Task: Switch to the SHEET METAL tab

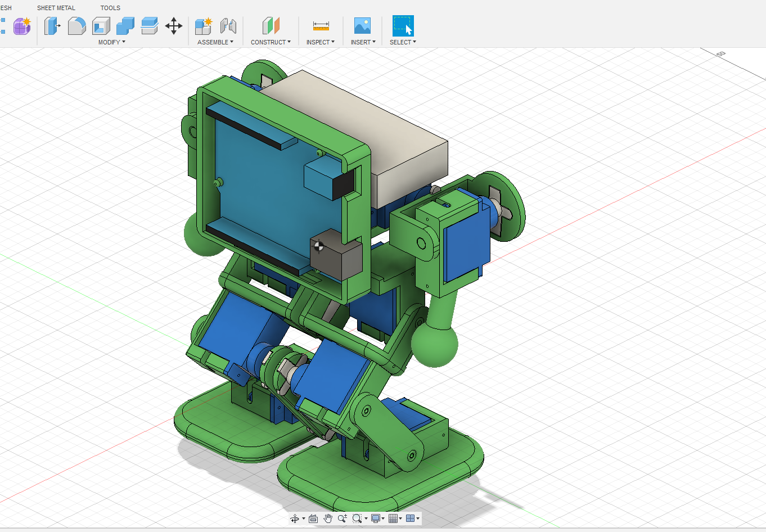Action: (56, 8)
